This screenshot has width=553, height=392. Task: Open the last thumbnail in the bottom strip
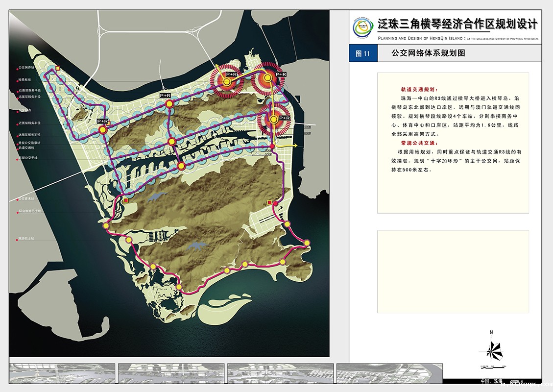point(389,373)
